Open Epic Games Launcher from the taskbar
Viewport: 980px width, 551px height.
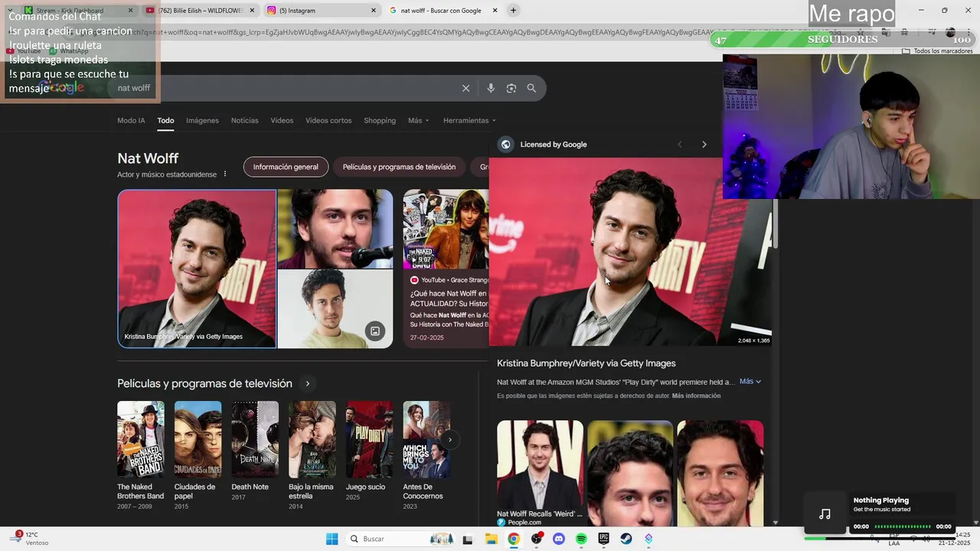pyautogui.click(x=603, y=539)
